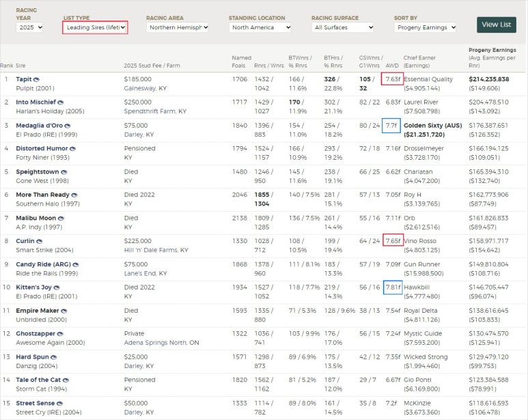The width and height of the screenshot is (528, 420).
Task: Click the View List button
Action: pos(497,25)
